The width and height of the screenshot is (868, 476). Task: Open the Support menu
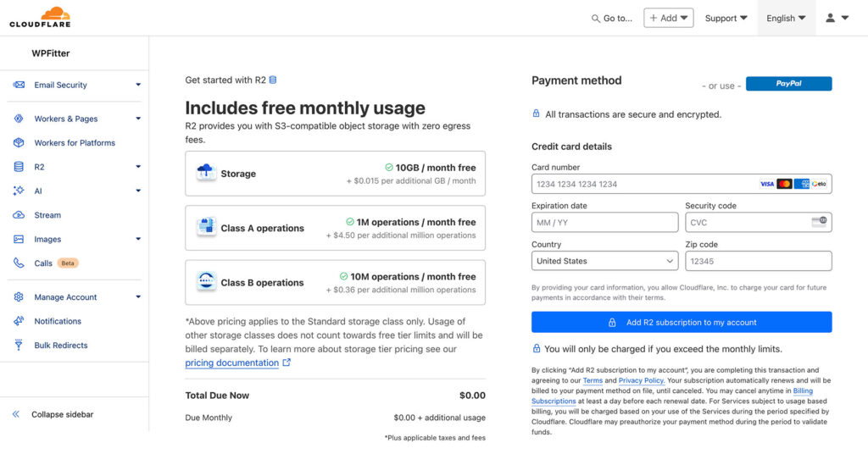(726, 18)
